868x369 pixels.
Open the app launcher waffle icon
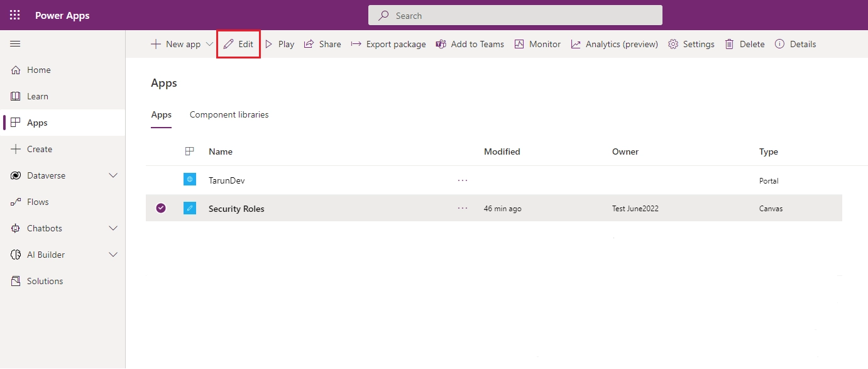pos(14,16)
